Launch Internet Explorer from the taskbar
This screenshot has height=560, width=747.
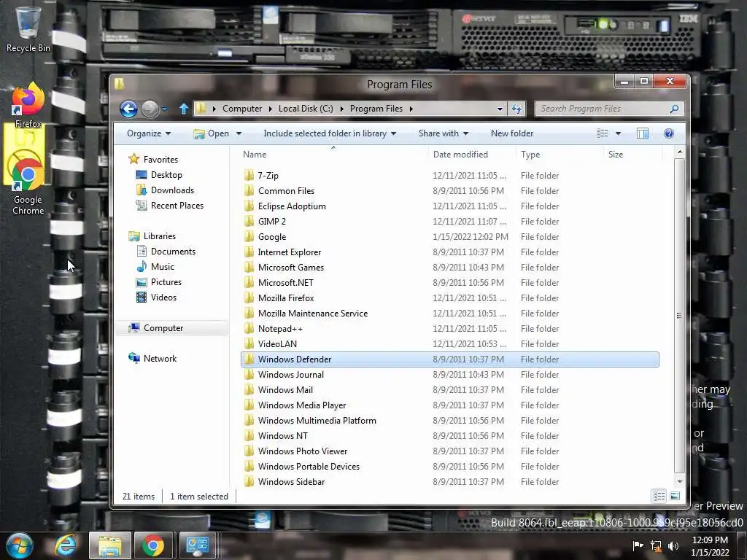coord(66,545)
